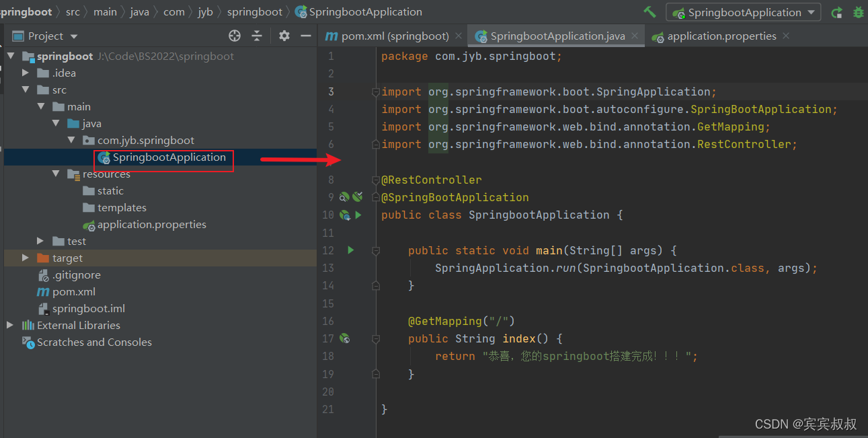Collapse the com.jyb.springboot package arrow
Image resolution: width=868 pixels, height=438 pixels.
point(71,140)
